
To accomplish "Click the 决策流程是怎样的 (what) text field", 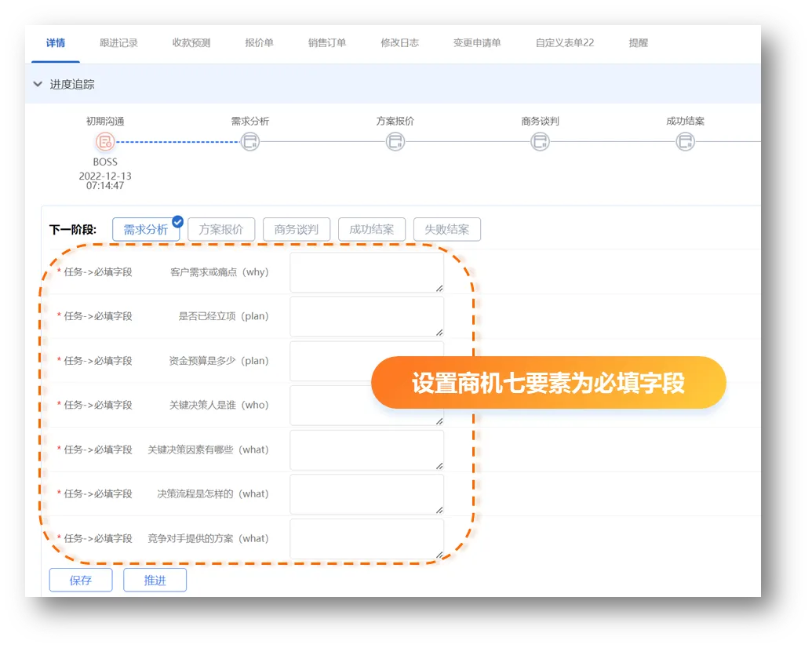I will (x=366, y=494).
